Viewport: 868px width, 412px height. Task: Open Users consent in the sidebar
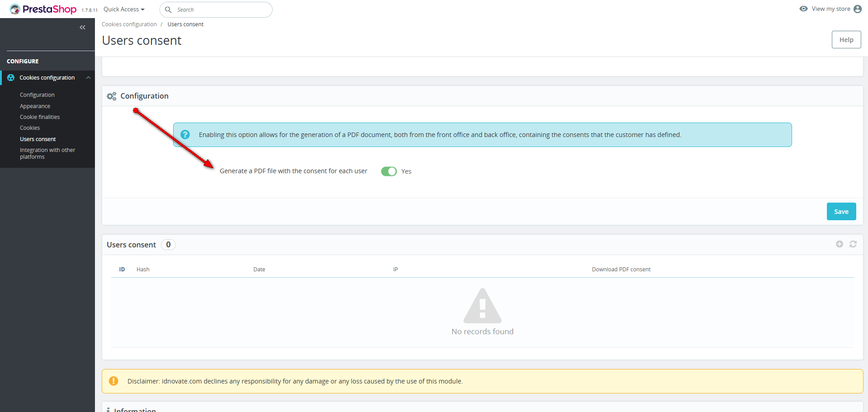click(38, 139)
